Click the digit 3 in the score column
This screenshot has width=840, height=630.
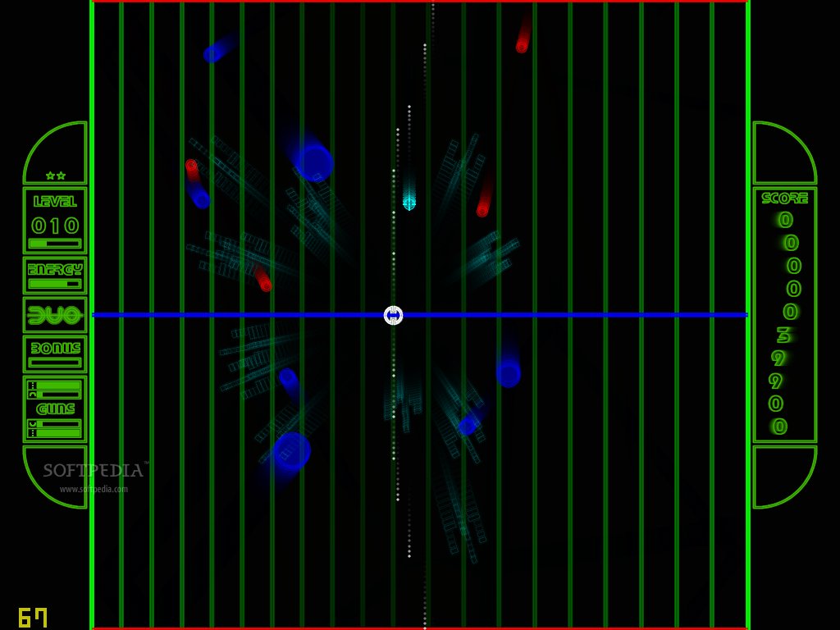[783, 336]
